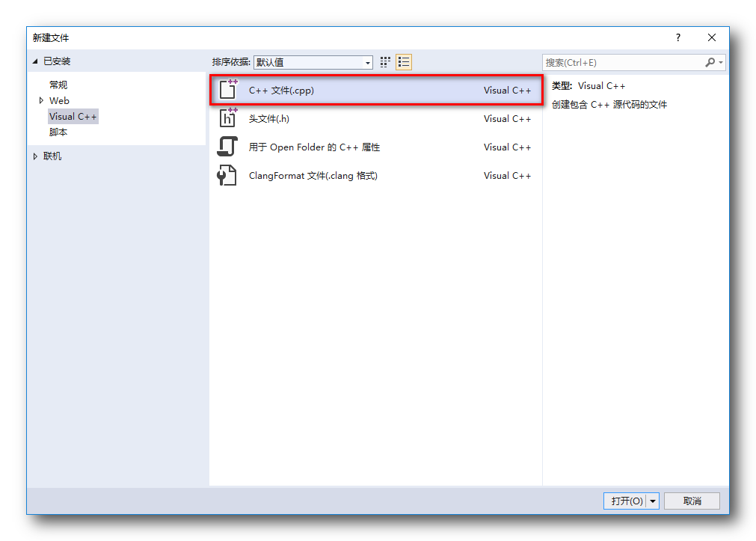Select the 头文件(.h) list row text
This screenshot has height=541, width=756.
click(x=268, y=119)
